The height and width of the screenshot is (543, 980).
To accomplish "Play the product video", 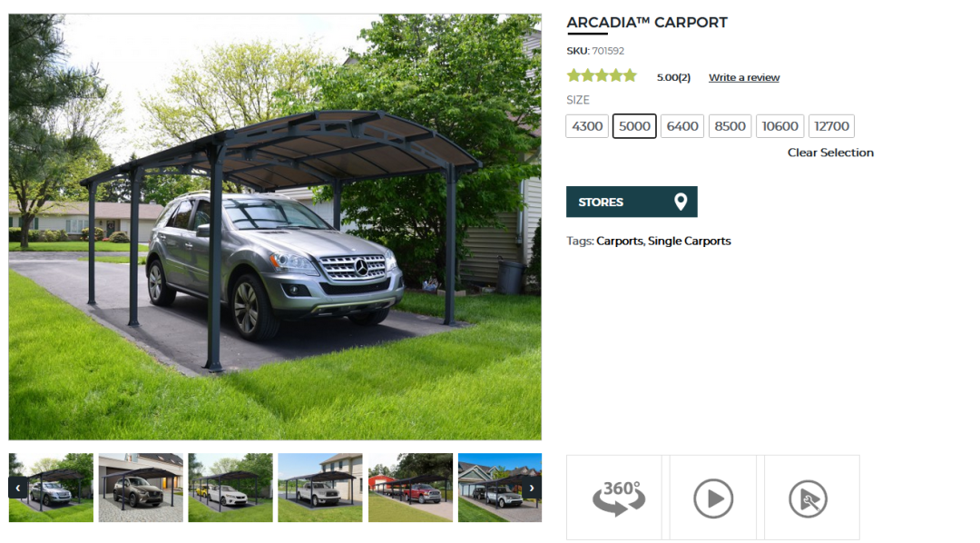I will pyautogui.click(x=713, y=499).
